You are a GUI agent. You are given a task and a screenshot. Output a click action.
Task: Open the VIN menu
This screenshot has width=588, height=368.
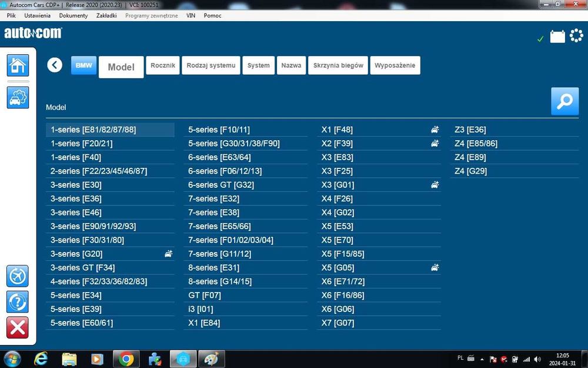tap(191, 15)
